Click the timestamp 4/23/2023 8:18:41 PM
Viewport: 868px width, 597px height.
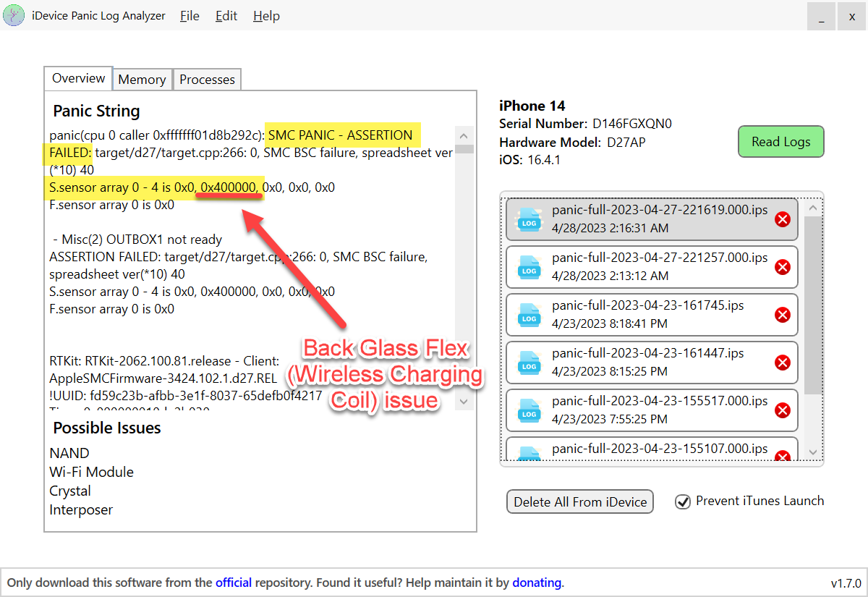click(609, 323)
